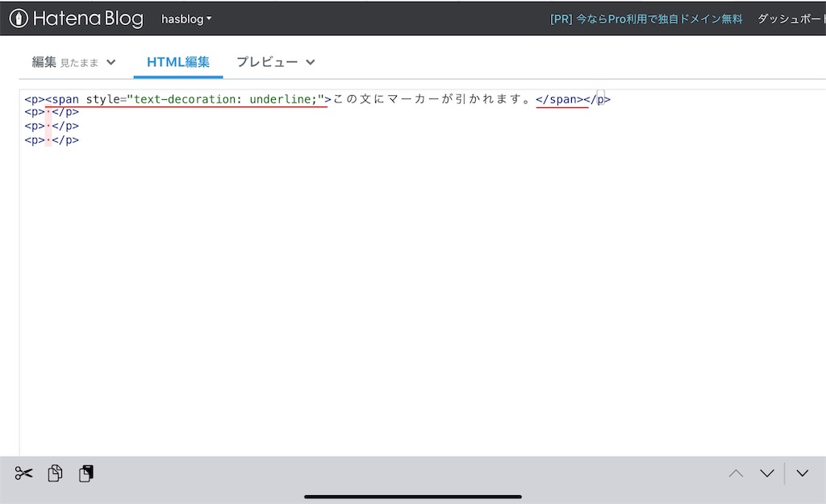Open the プレビュー dropdown chevron
The height and width of the screenshot is (504, 826).
310,62
